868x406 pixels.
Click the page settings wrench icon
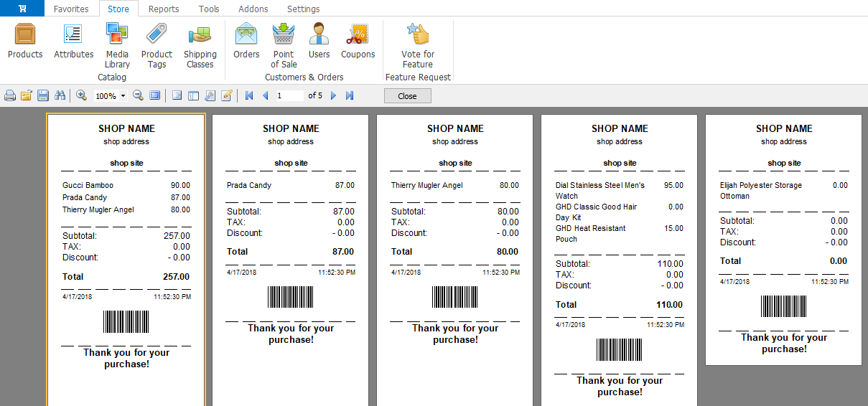click(210, 95)
